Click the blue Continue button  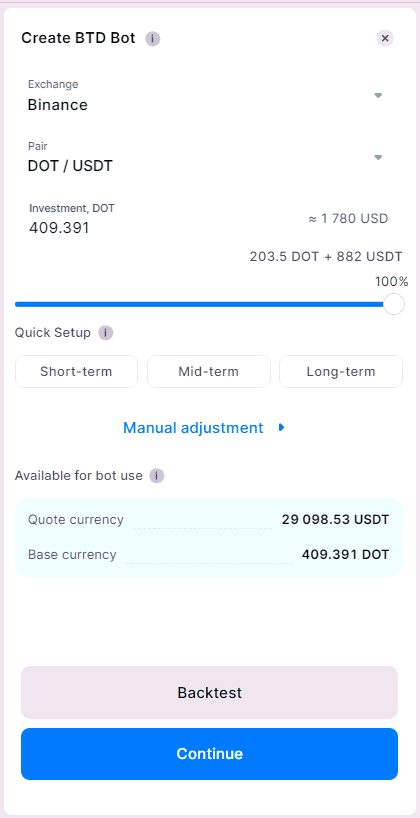coord(209,754)
